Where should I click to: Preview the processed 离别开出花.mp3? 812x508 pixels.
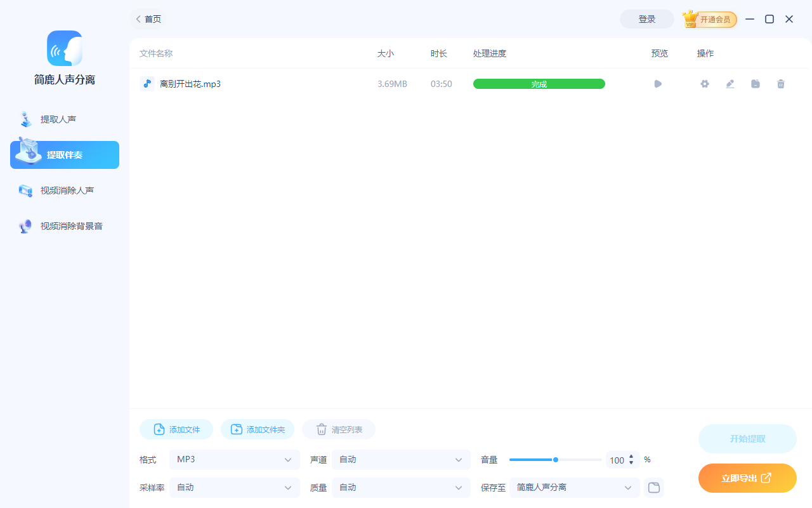coord(658,83)
